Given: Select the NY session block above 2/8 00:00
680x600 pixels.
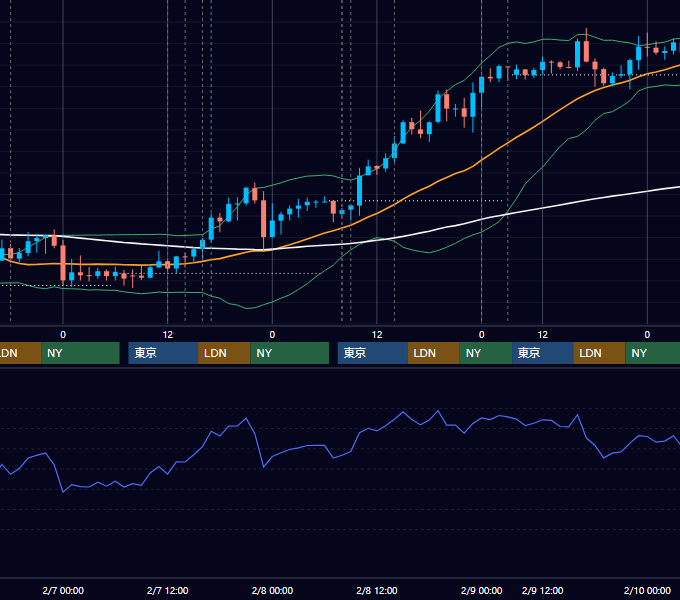Looking at the screenshot, I should point(290,353).
